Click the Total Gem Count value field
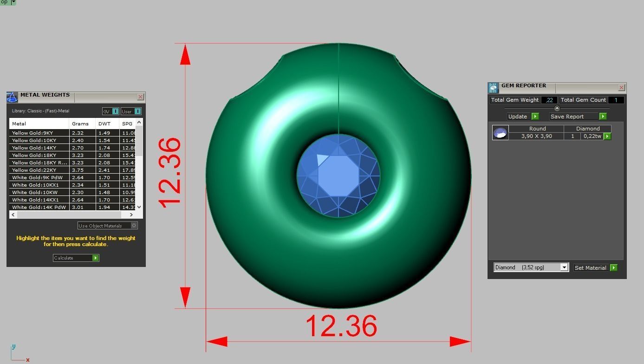Viewport: 644px width, 364px height. [616, 100]
